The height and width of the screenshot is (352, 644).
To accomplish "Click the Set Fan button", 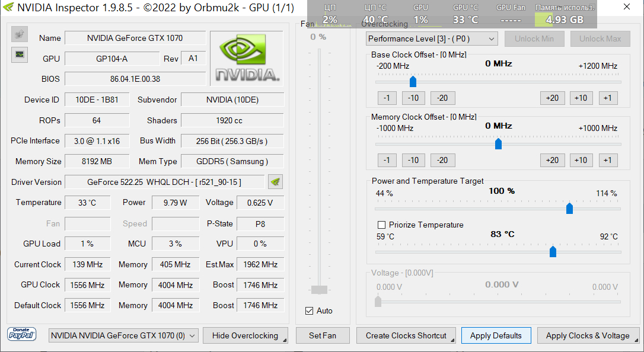I will pyautogui.click(x=323, y=335).
